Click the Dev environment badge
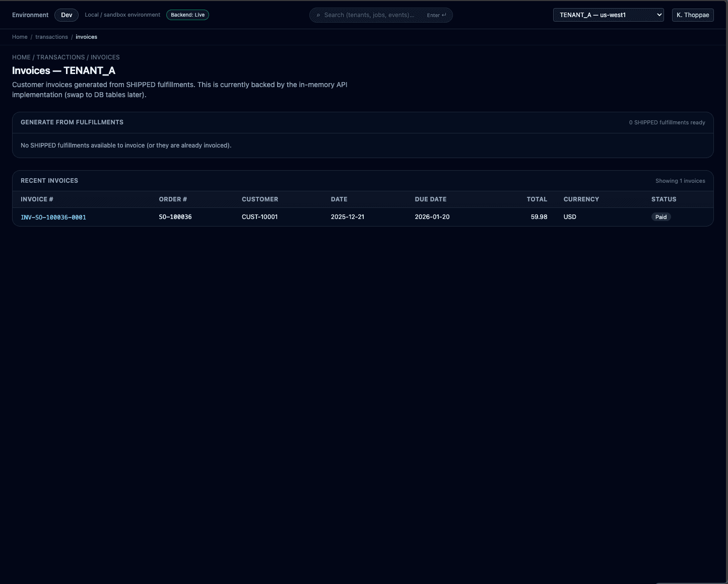 tap(67, 15)
